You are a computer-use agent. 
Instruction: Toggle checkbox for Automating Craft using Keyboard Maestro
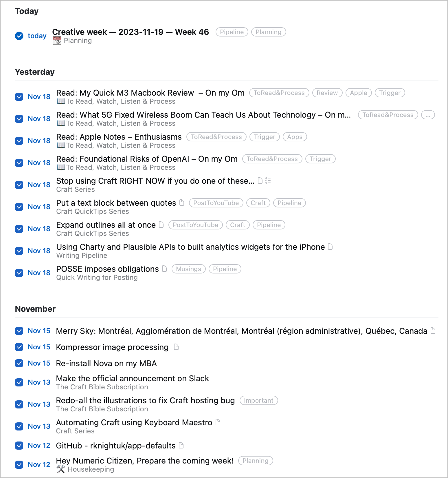(x=19, y=426)
